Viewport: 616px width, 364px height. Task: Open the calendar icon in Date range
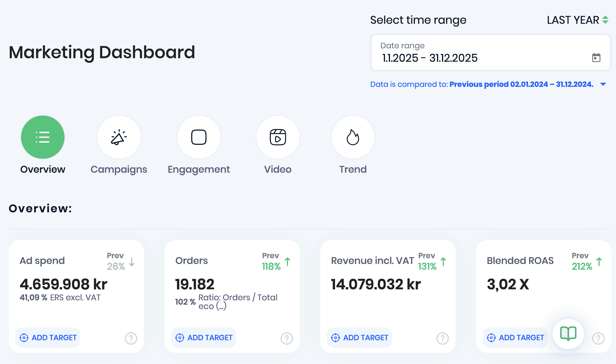[596, 58]
